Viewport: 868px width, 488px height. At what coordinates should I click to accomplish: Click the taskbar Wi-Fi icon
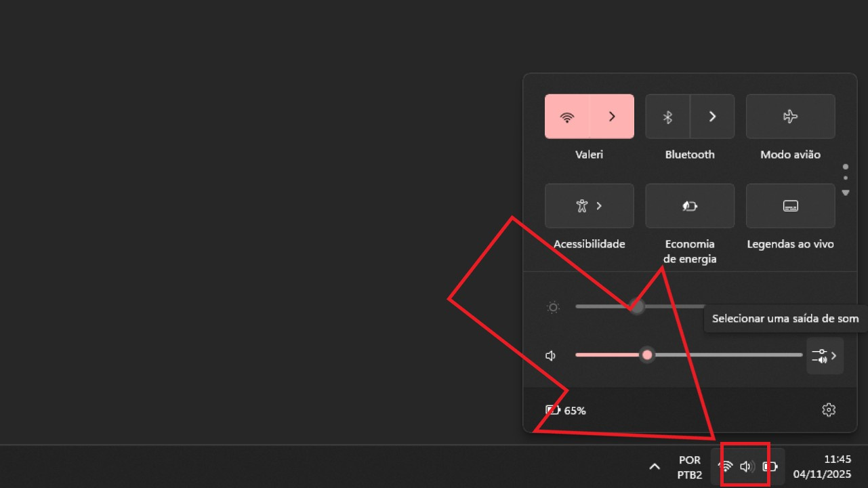point(726,466)
